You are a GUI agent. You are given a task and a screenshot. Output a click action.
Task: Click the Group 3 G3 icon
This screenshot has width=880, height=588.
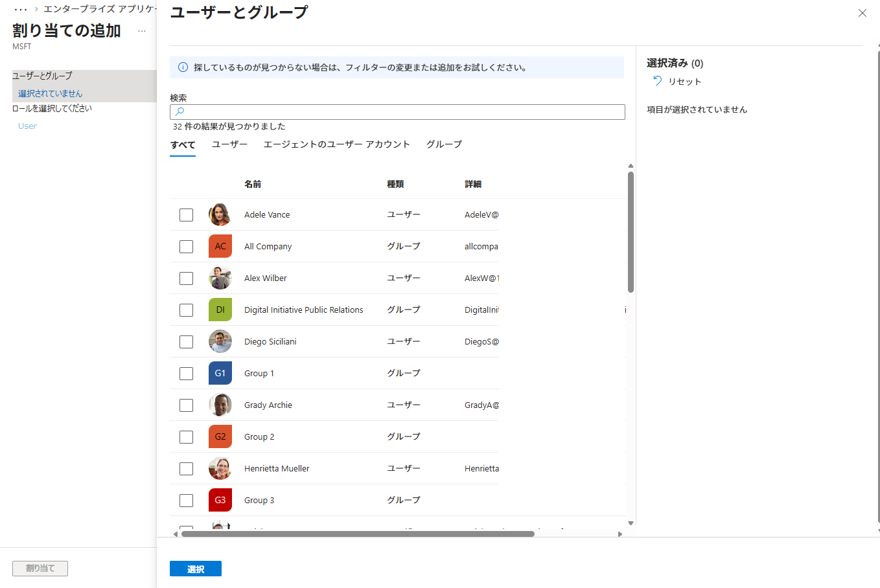[220, 500]
